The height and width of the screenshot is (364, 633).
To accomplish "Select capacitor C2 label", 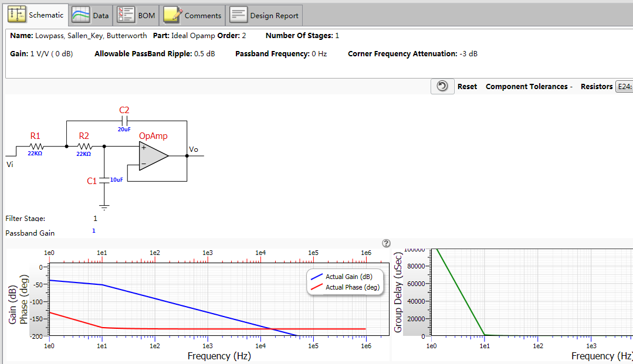I will click(x=124, y=110).
